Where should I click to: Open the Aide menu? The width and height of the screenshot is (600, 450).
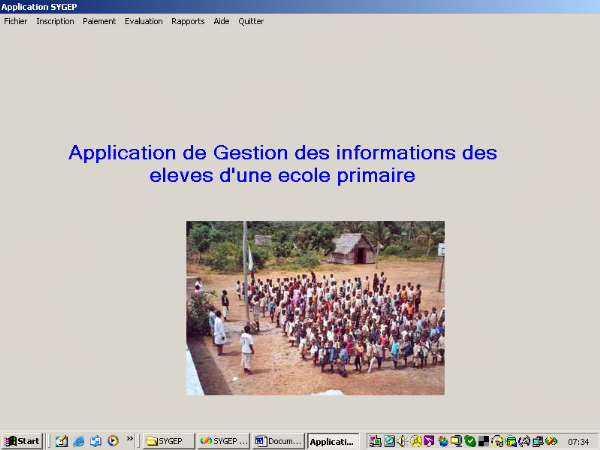pyautogui.click(x=221, y=21)
